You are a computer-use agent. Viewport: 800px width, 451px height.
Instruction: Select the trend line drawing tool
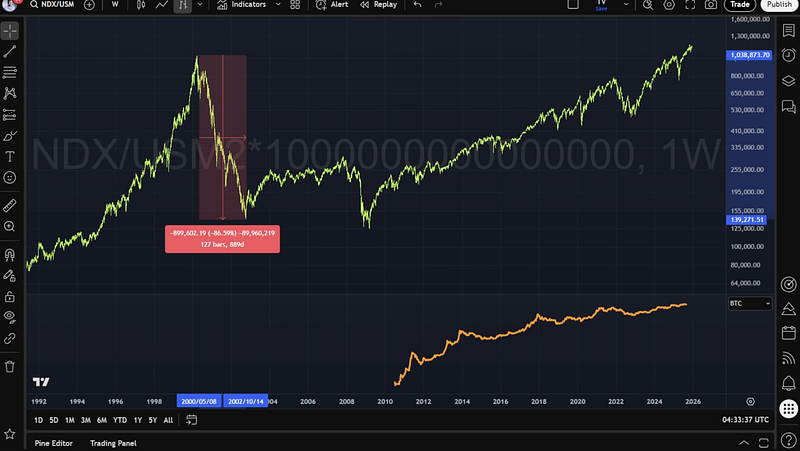coord(10,51)
